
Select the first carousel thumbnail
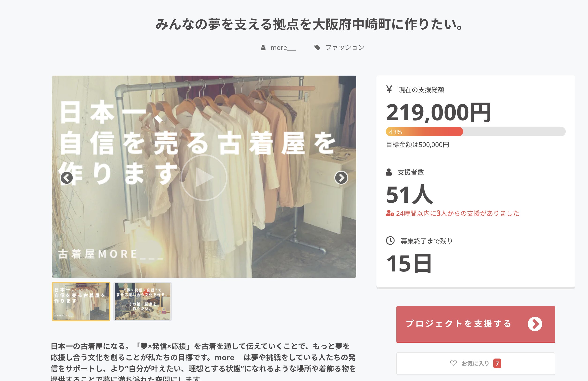[x=81, y=301]
